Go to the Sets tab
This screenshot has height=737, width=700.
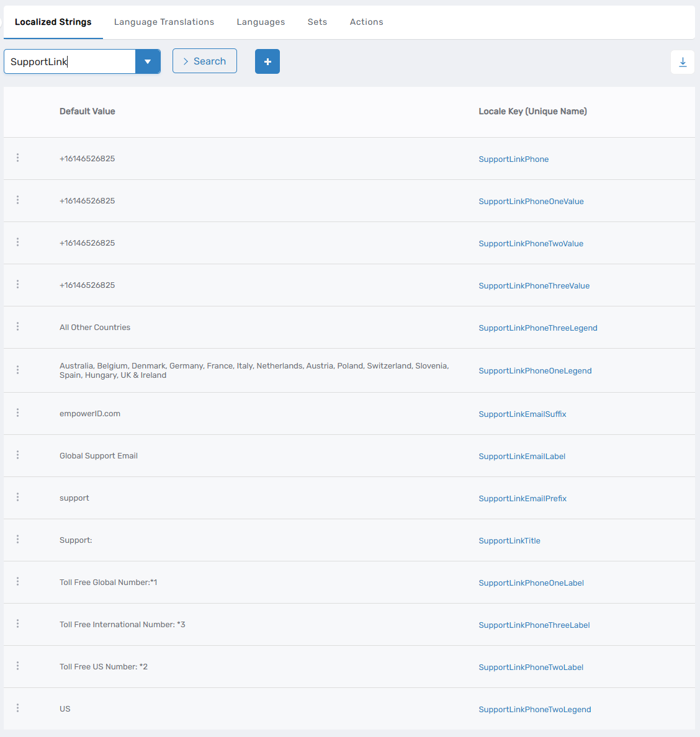317,22
